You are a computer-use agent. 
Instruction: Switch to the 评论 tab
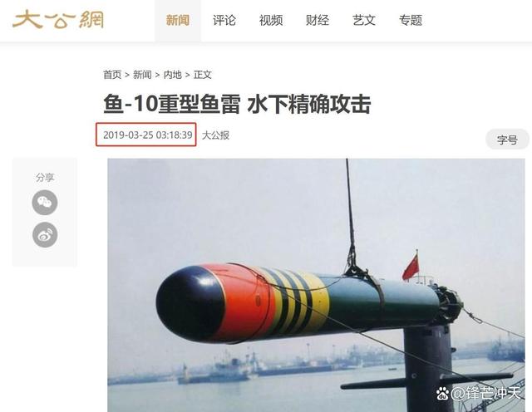tap(224, 21)
